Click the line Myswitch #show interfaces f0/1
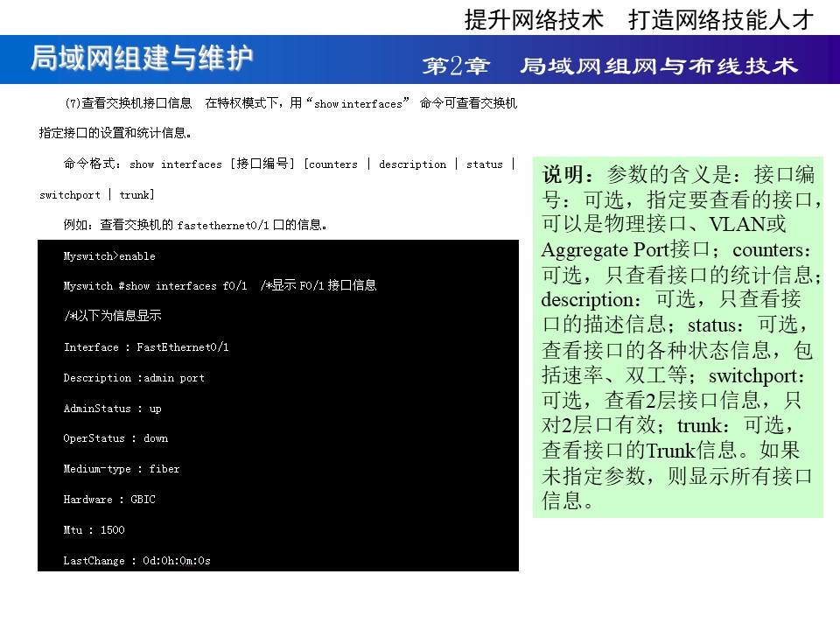Screen dimensions: 840x630 [220, 285]
